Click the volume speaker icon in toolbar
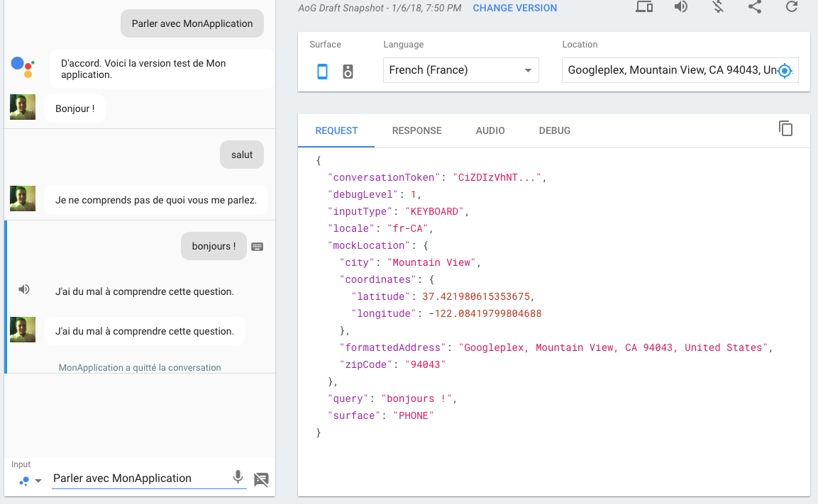The height and width of the screenshot is (504, 818). tap(680, 7)
